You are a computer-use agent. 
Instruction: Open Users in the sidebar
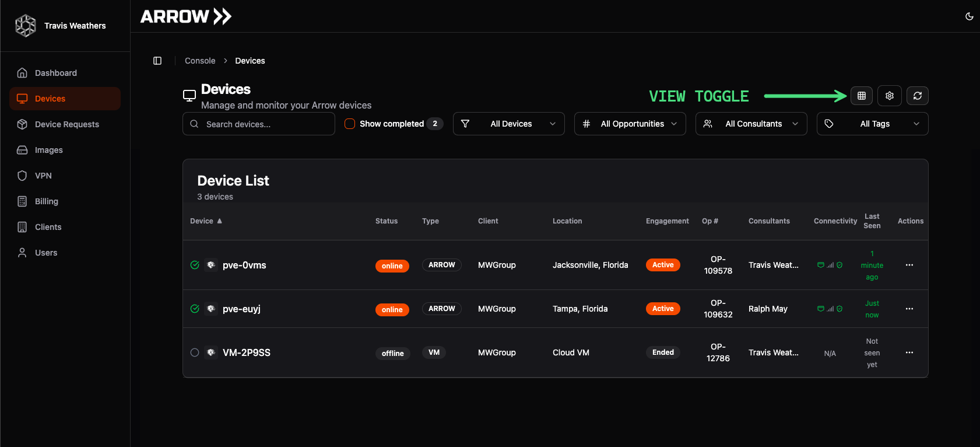pyautogui.click(x=65, y=253)
